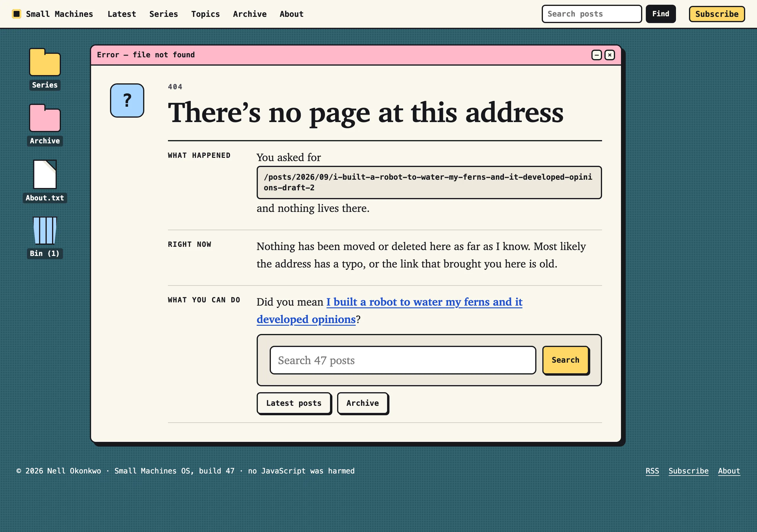Open Series in top navigation
This screenshot has width=757, height=532.
coord(164,14)
